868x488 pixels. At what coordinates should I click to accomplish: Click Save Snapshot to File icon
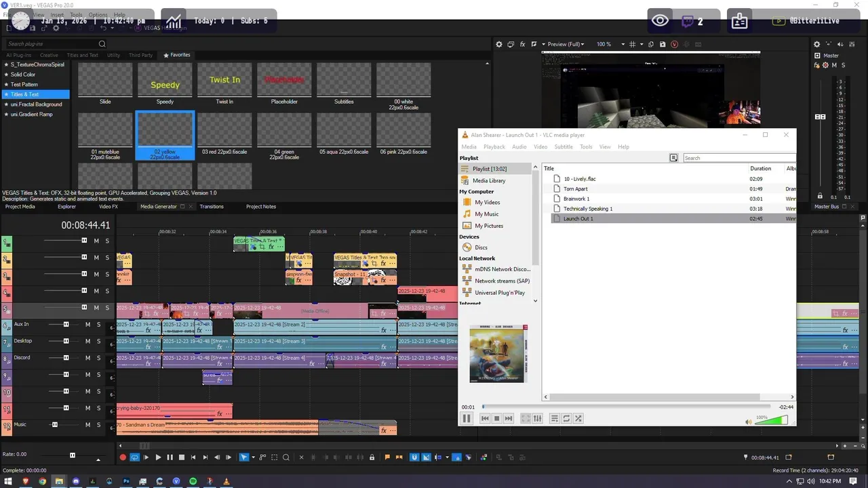click(x=663, y=44)
